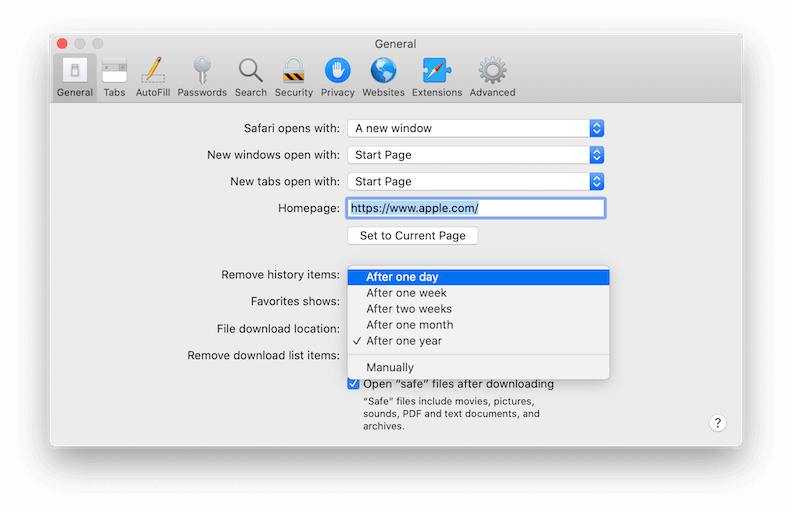Choose After one week
The width and height of the screenshot is (792, 512).
click(478, 293)
